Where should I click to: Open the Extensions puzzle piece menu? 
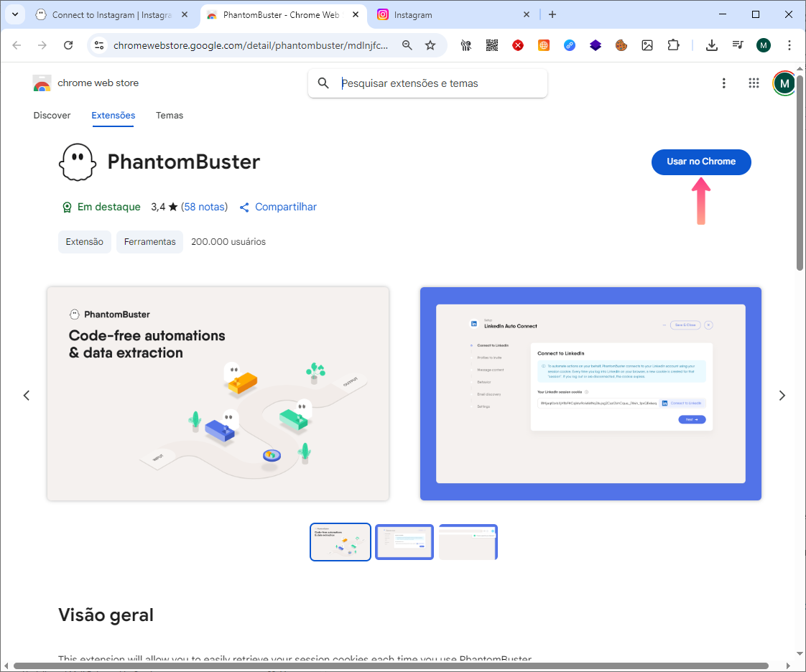(673, 45)
